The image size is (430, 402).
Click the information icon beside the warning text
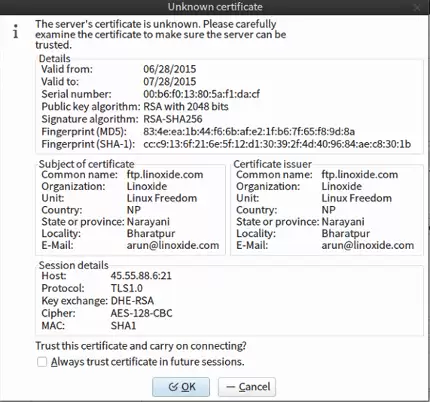[15, 31]
